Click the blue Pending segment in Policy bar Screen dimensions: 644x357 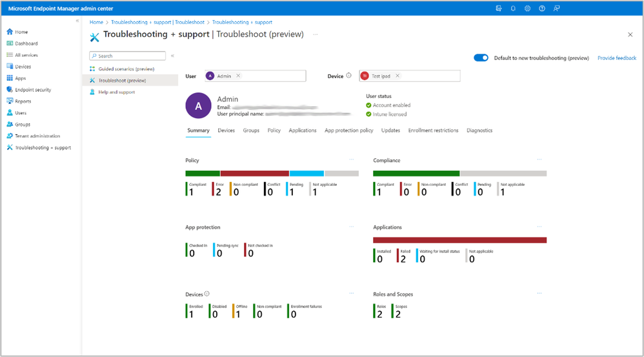click(307, 174)
